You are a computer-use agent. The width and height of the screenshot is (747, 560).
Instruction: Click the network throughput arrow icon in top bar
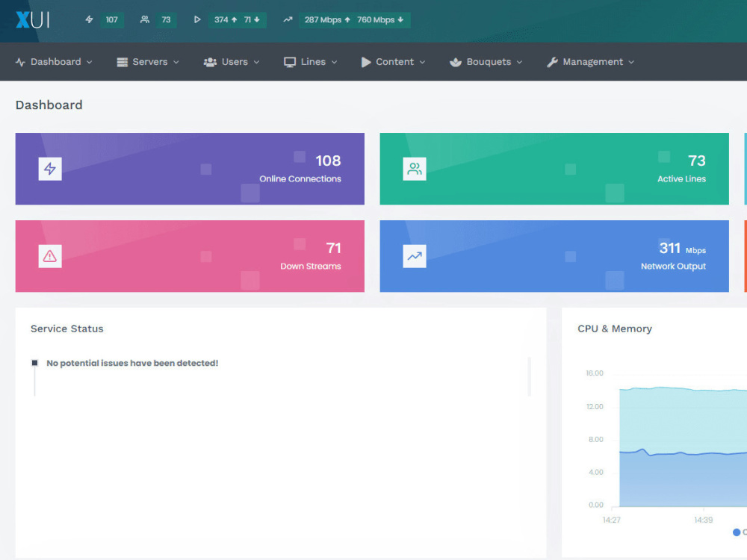pyautogui.click(x=288, y=20)
